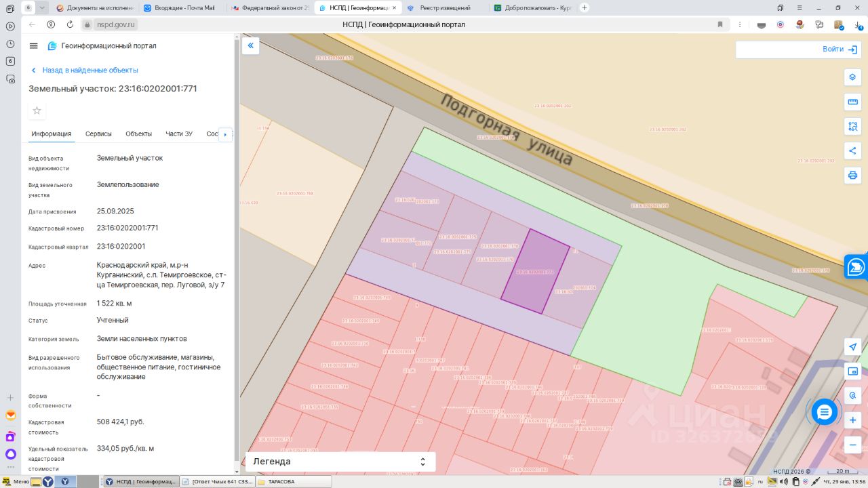
Task: Add the land plot to favorites
Action: click(37, 110)
